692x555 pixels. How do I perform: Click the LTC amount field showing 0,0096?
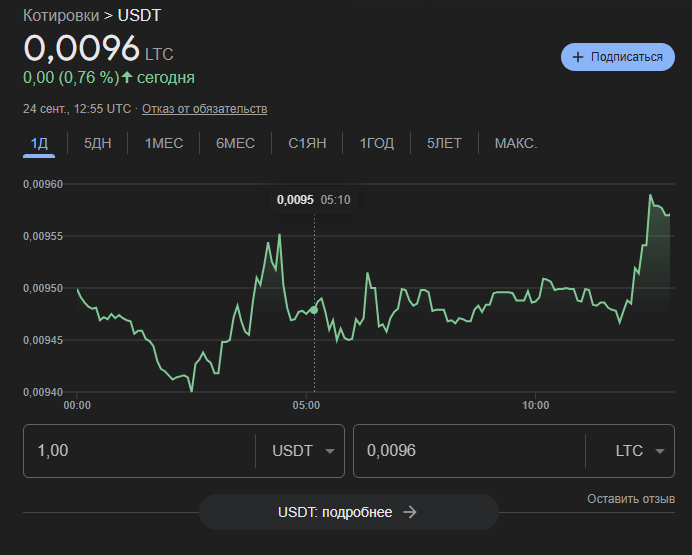[470, 450]
